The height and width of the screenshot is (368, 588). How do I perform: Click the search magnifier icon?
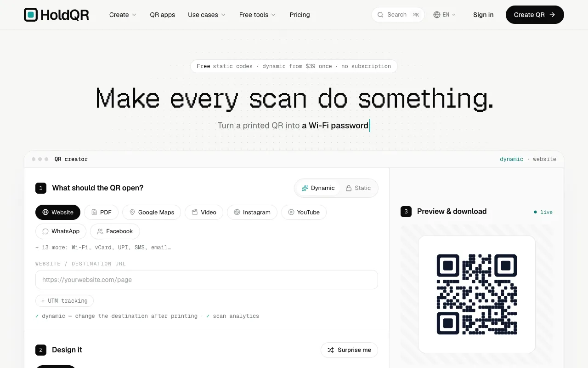[x=380, y=15]
